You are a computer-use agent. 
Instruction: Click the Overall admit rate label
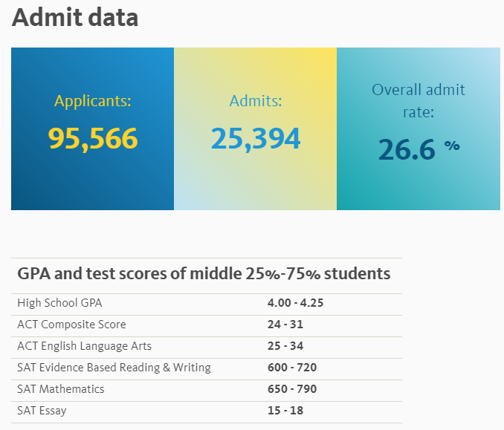point(418,100)
